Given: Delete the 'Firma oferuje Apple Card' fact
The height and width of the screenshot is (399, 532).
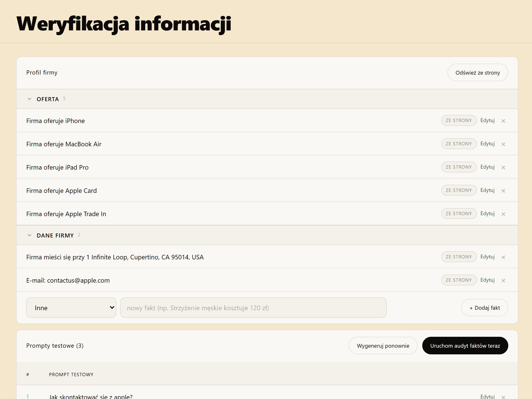Looking at the screenshot, I should coord(503,191).
